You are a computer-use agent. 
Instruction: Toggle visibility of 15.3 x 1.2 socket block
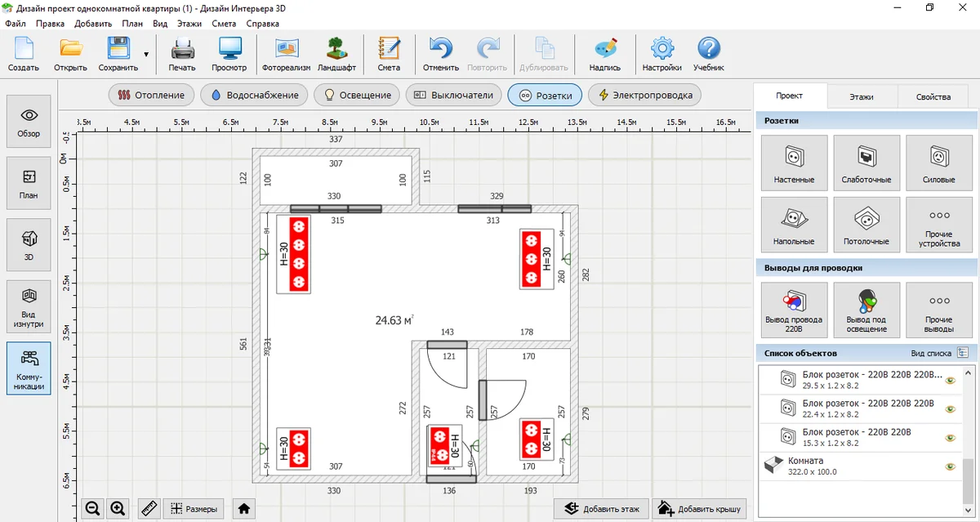tap(950, 437)
